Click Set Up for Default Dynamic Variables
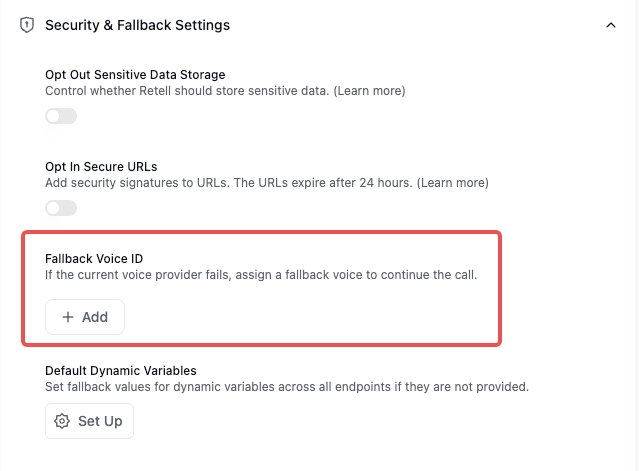The image size is (639, 471). [89, 421]
